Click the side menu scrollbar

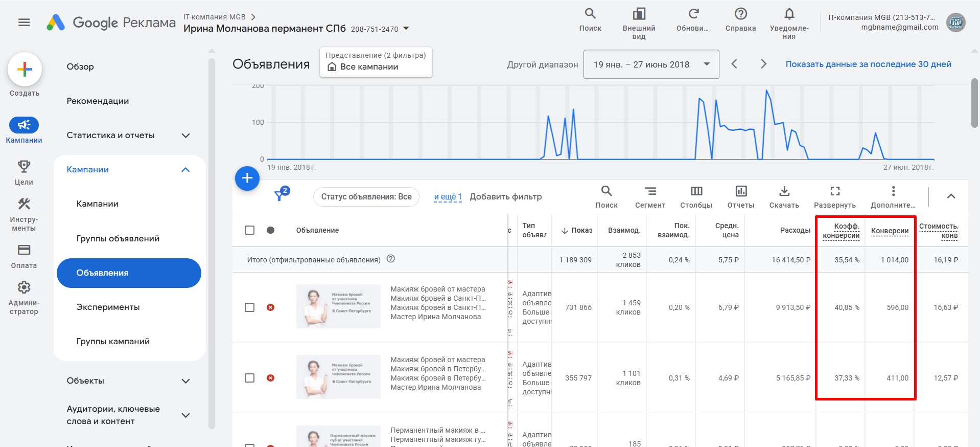point(212,243)
